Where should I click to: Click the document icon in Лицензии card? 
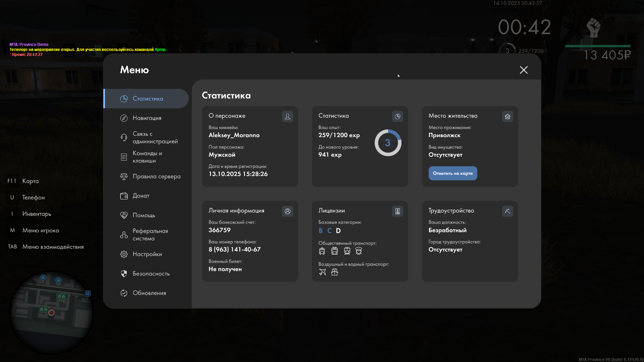pyautogui.click(x=397, y=211)
